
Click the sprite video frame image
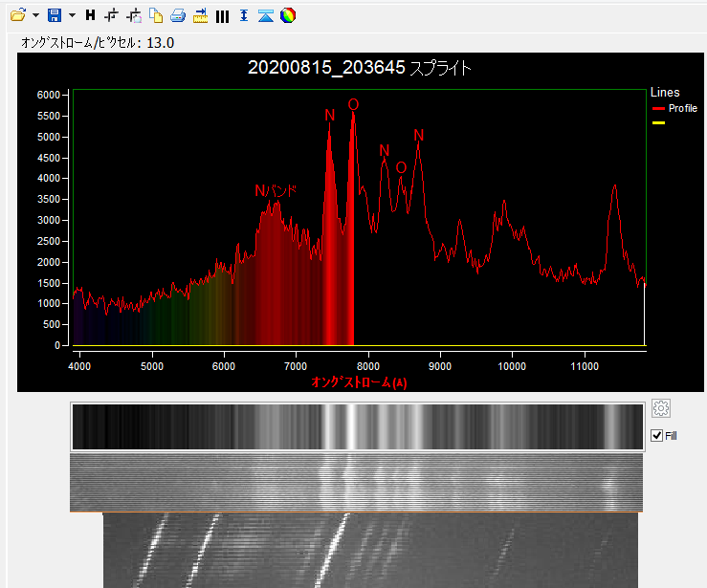[370, 550]
